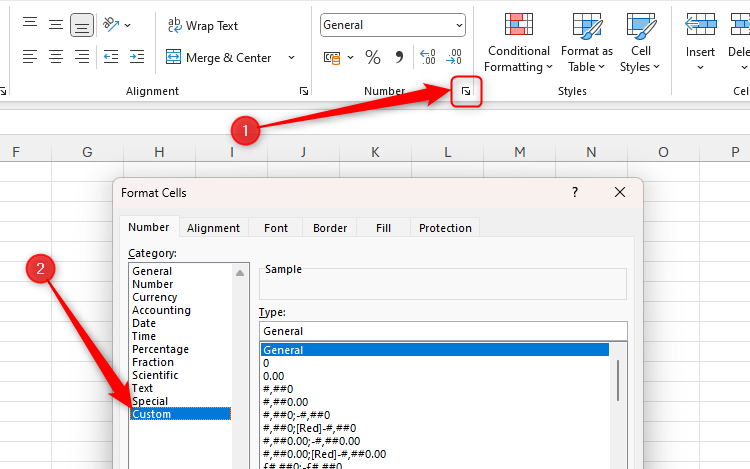750x469 pixels.
Task: Switch to the Protection tab
Action: (x=445, y=228)
